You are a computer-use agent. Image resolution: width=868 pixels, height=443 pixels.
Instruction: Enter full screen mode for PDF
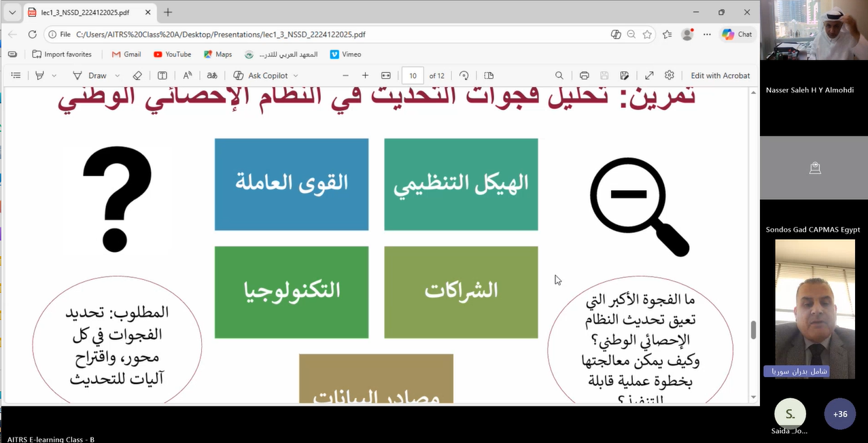coord(649,75)
